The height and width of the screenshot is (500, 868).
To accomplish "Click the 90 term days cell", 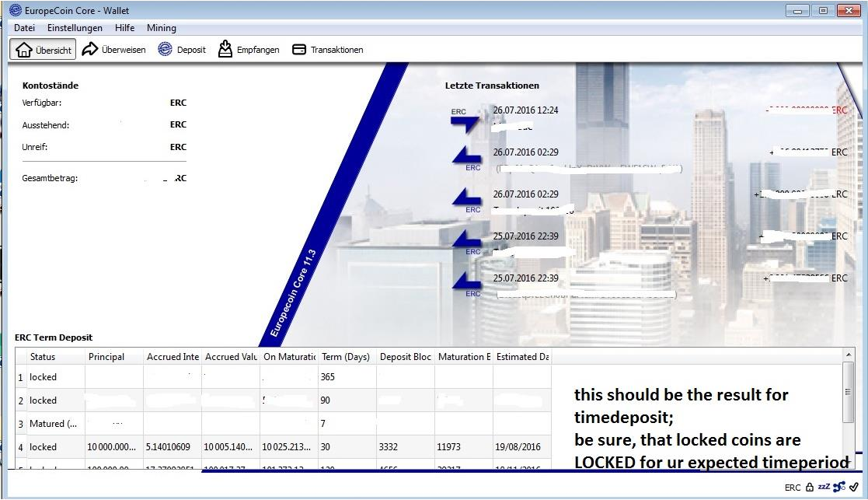I will coord(347,400).
